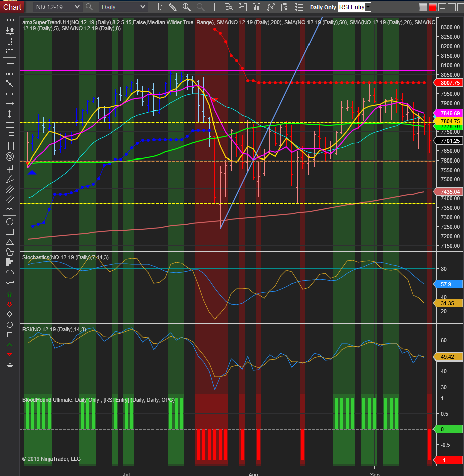Select the Arrow Line drawing tool
This screenshot has height=476, width=464.
10,94
